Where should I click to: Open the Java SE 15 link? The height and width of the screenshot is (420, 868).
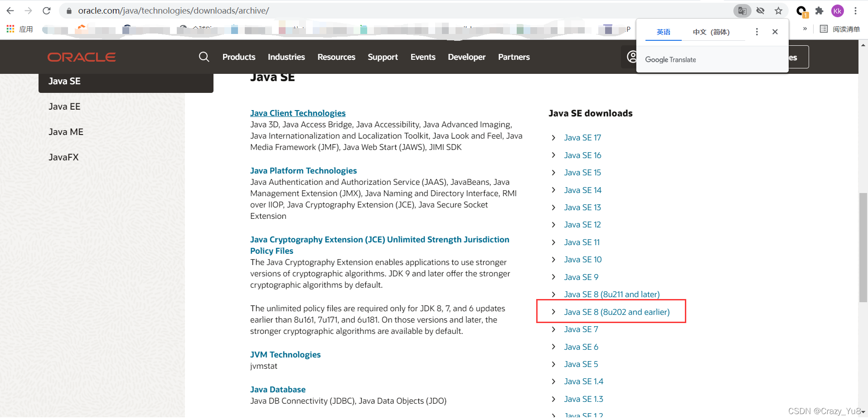pyautogui.click(x=582, y=173)
